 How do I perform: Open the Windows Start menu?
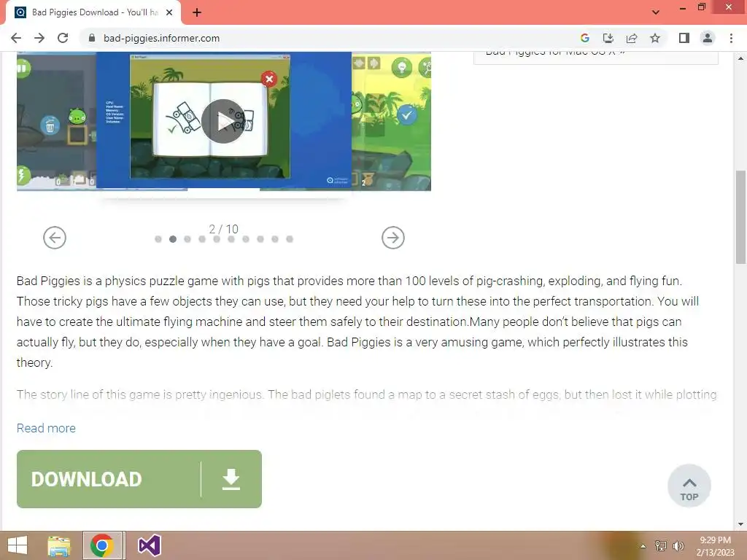pyautogui.click(x=18, y=545)
